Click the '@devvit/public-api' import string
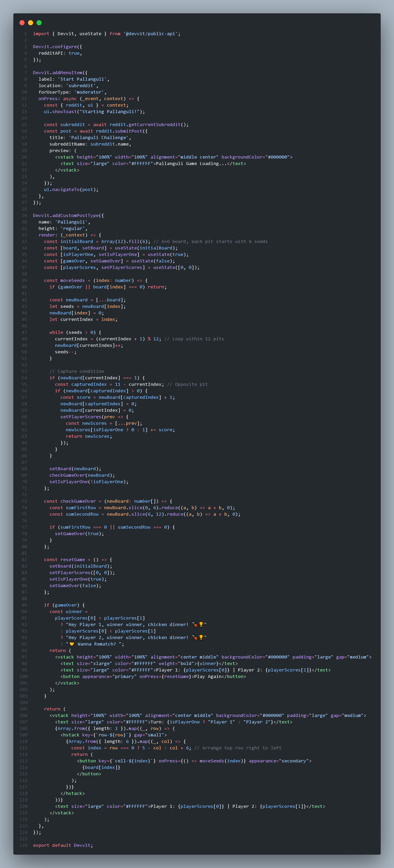Viewport: 394px width, 868px height. [151, 34]
